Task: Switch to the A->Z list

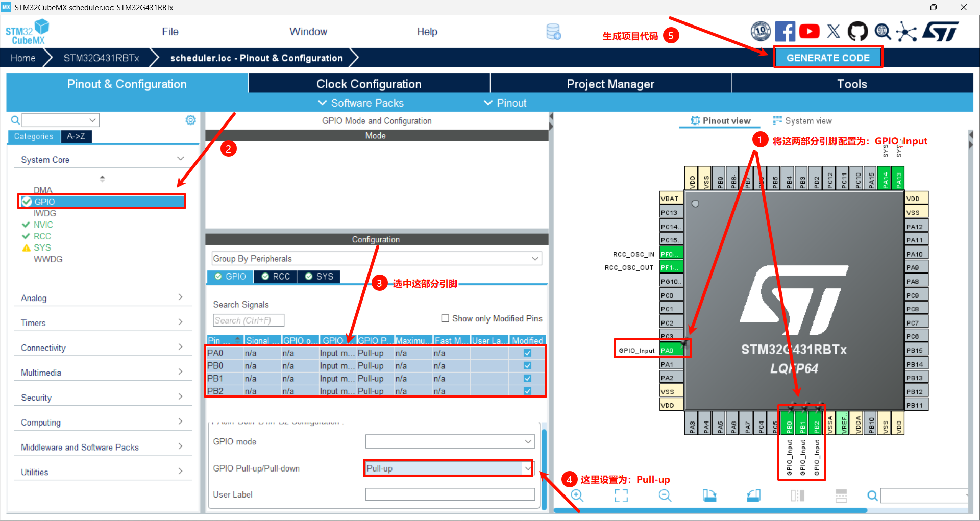Action: pos(76,136)
